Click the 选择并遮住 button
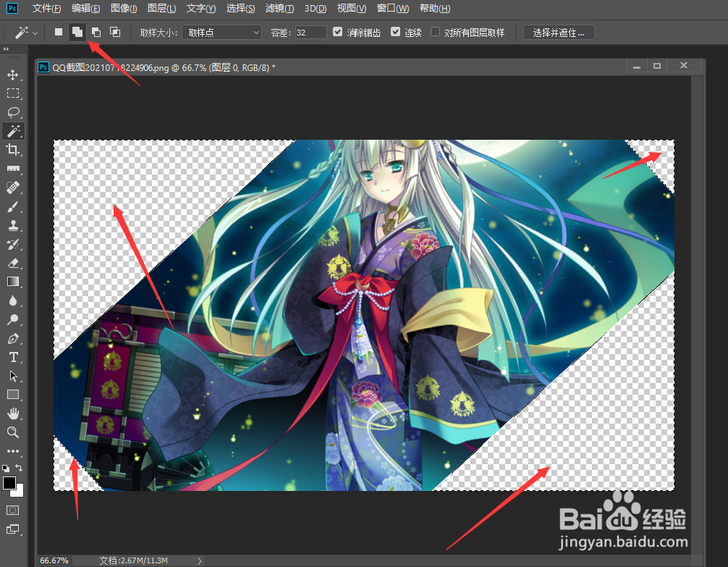Viewport: 728px width, 567px height. (559, 33)
